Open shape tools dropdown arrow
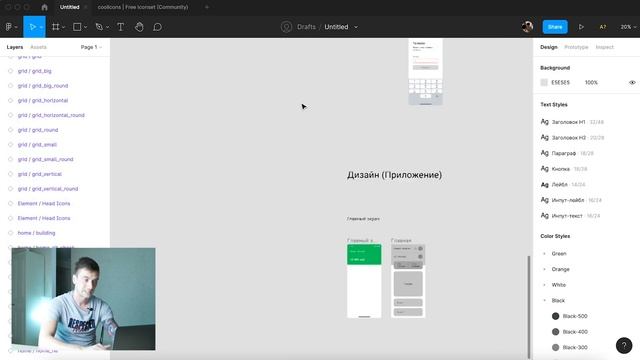 point(85,27)
